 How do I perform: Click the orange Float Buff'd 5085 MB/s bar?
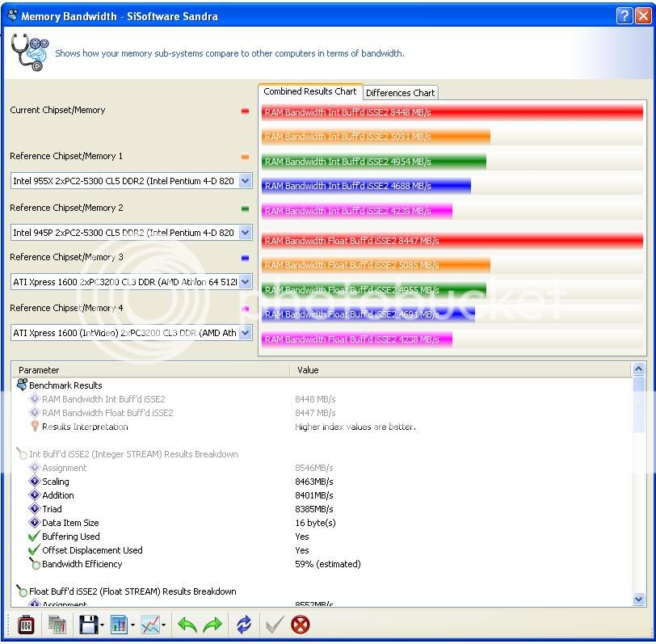376,265
